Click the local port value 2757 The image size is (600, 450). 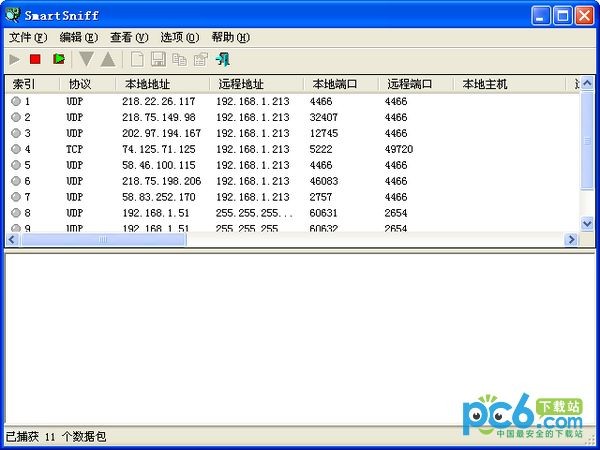tap(321, 197)
